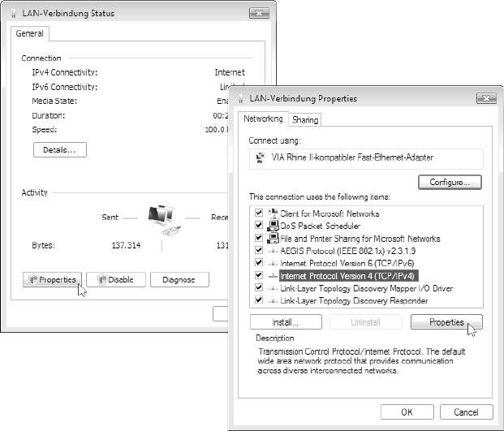Click the Install... button
The width and height of the screenshot is (504, 431).
(286, 322)
